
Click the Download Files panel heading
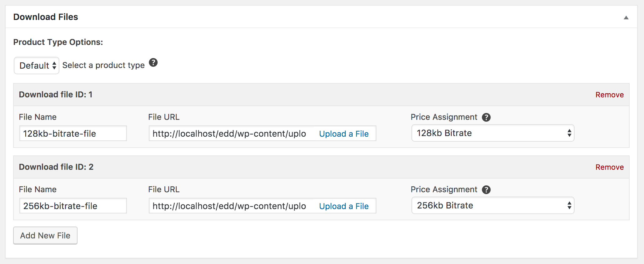point(46,17)
